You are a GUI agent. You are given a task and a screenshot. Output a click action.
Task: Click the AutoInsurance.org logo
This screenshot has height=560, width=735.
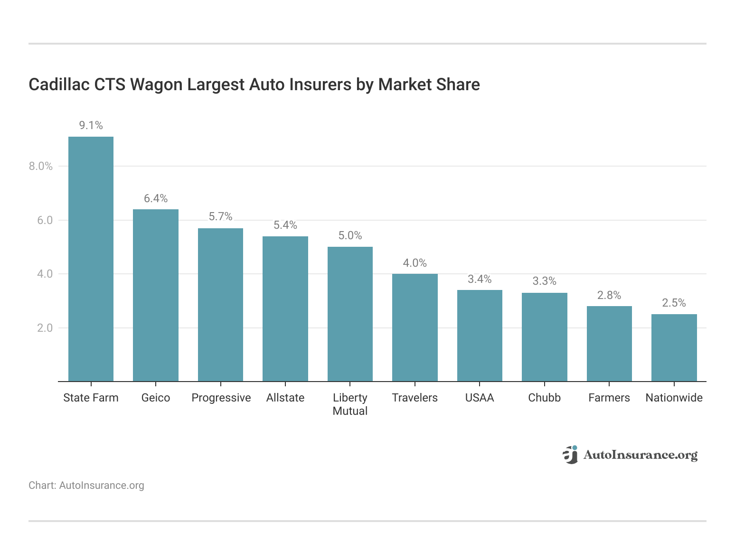click(x=630, y=455)
